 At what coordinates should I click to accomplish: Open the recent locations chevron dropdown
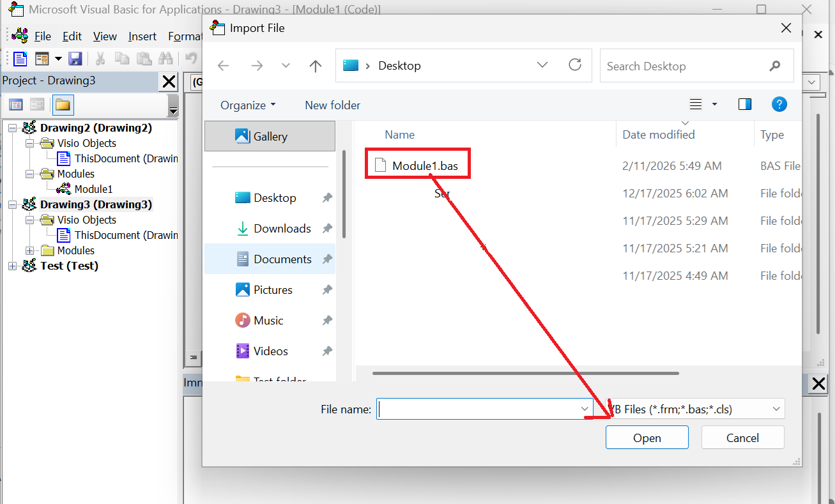[x=286, y=66]
